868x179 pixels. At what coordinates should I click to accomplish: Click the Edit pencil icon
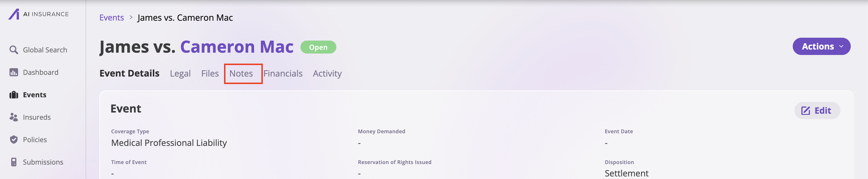(806, 111)
